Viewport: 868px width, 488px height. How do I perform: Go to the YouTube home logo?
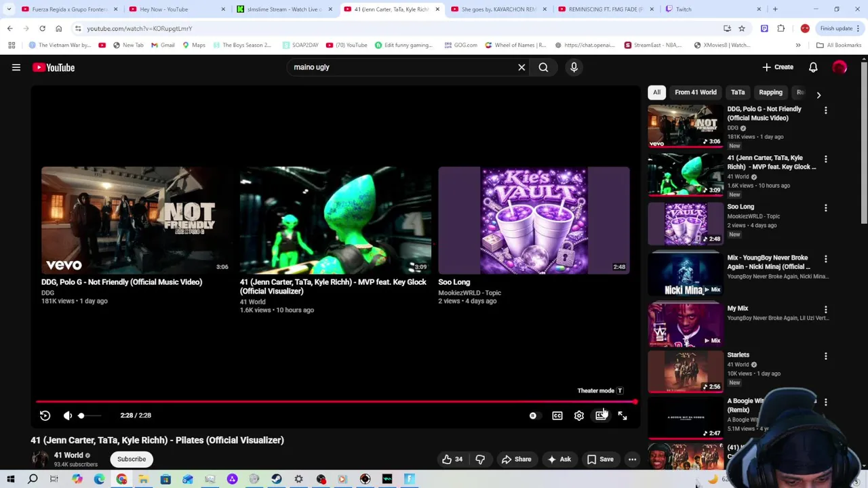coord(53,67)
